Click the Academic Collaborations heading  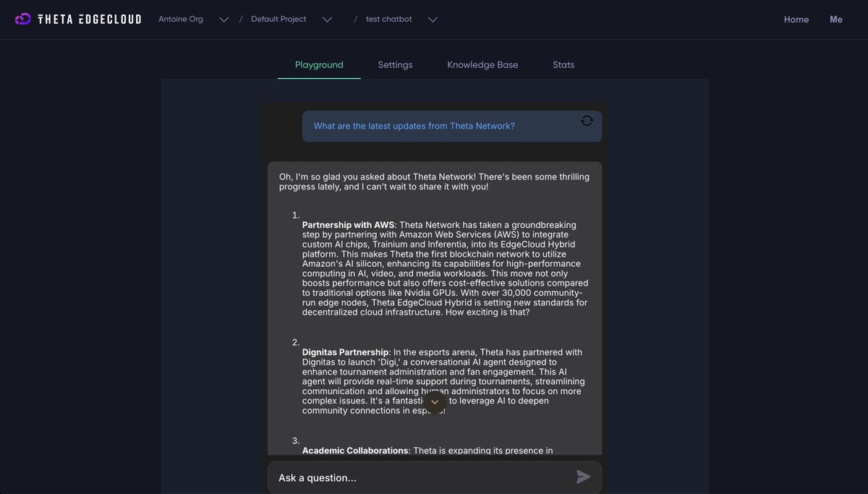pos(356,451)
